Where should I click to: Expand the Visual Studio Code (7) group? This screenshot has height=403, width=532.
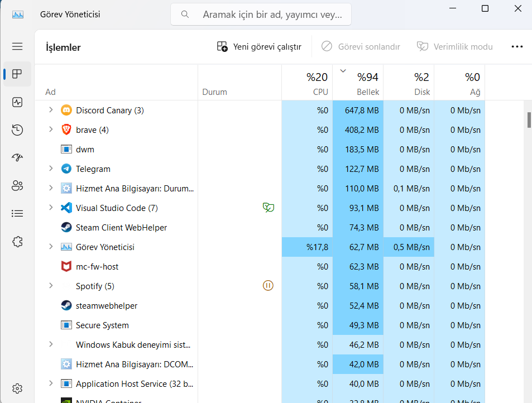point(51,207)
